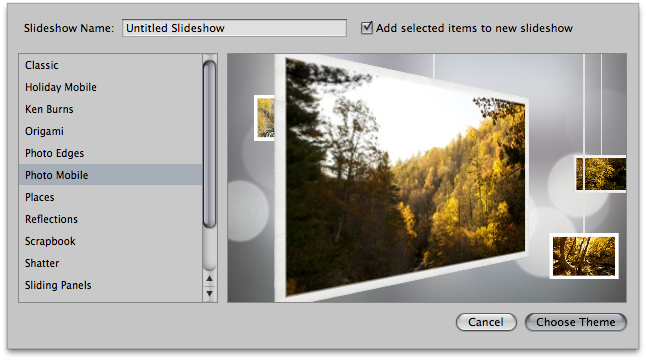Click the small hanging photo at the preview's right edge
Image resolution: width=646 pixels, height=360 pixels.
pos(600,174)
